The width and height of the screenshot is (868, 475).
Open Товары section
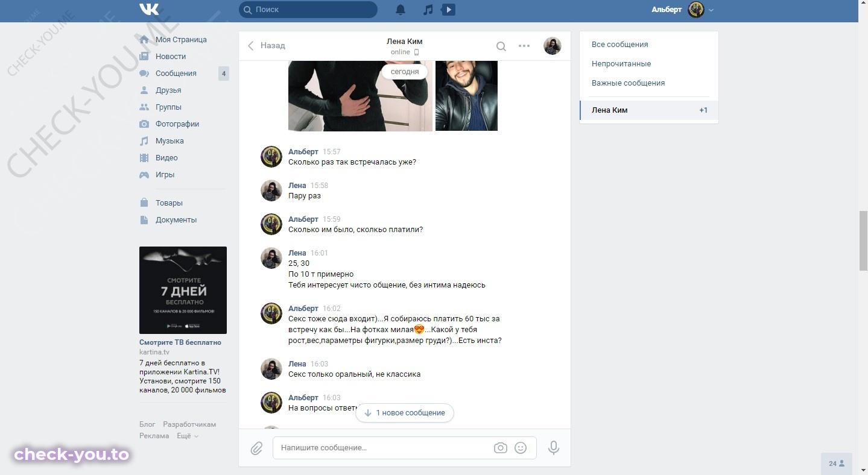(169, 203)
